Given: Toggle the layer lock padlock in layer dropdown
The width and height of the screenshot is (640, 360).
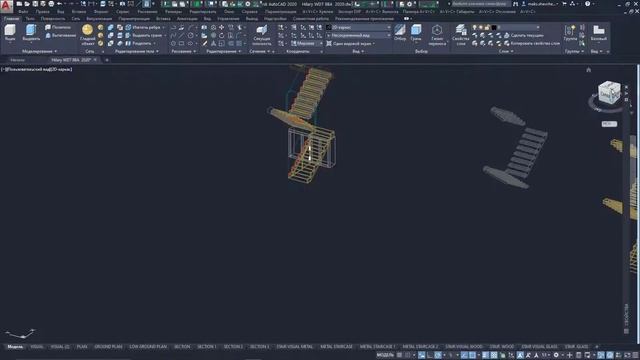Looking at the screenshot, I should (487, 27).
